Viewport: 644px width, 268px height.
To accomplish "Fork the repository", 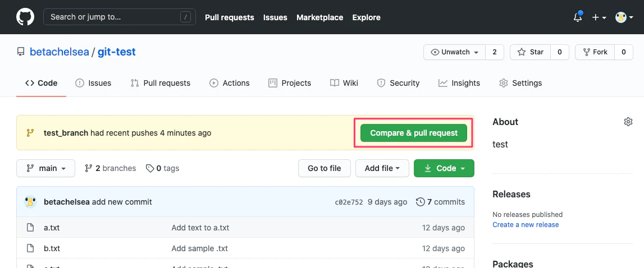I will (x=595, y=52).
